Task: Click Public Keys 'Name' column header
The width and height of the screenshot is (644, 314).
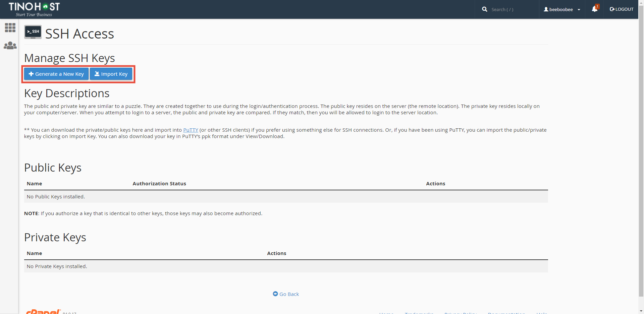Action: point(35,184)
